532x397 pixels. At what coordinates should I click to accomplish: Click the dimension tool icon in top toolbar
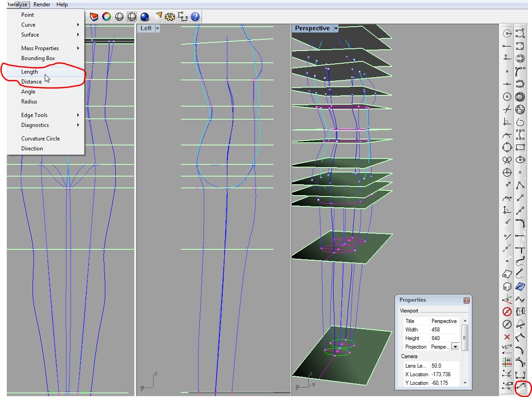[x=183, y=17]
